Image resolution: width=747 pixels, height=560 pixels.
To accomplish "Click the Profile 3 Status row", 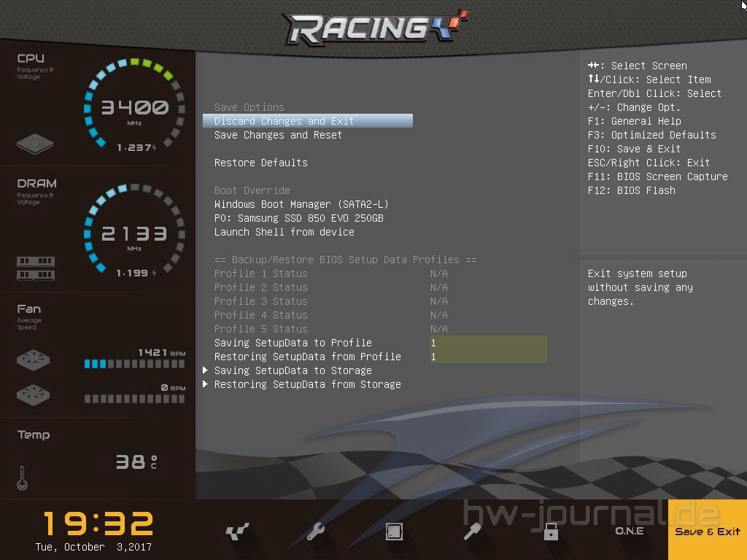I will tap(331, 301).
